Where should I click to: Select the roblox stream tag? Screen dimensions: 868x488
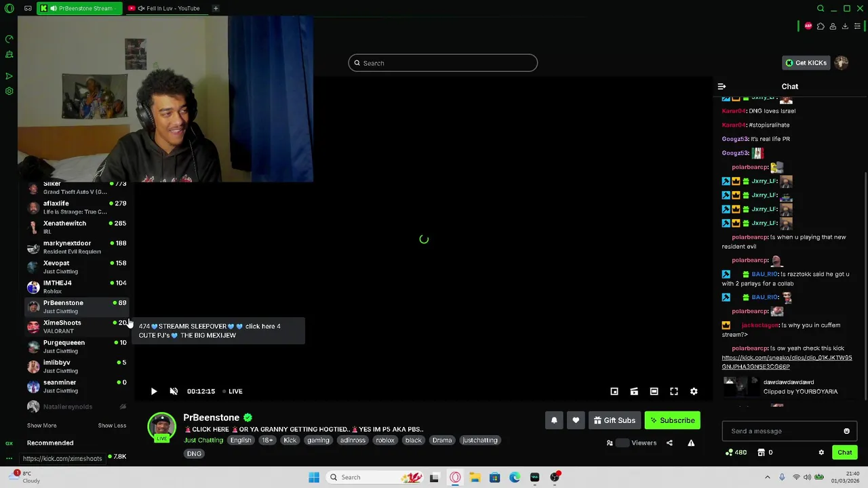pos(385,441)
